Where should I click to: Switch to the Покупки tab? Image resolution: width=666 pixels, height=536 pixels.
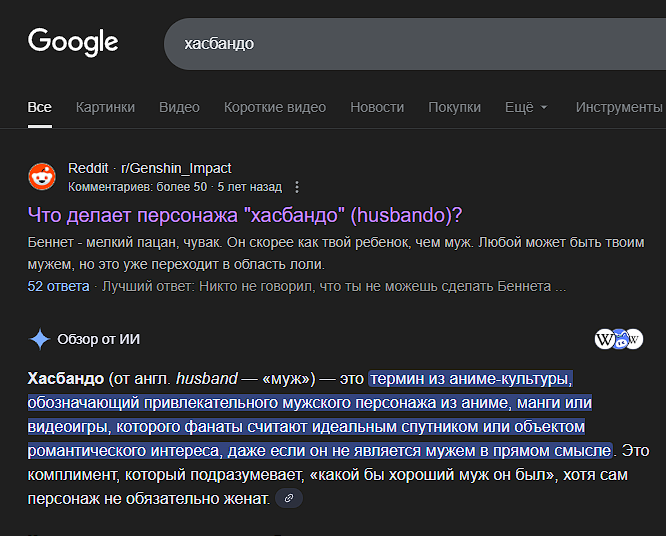(454, 107)
